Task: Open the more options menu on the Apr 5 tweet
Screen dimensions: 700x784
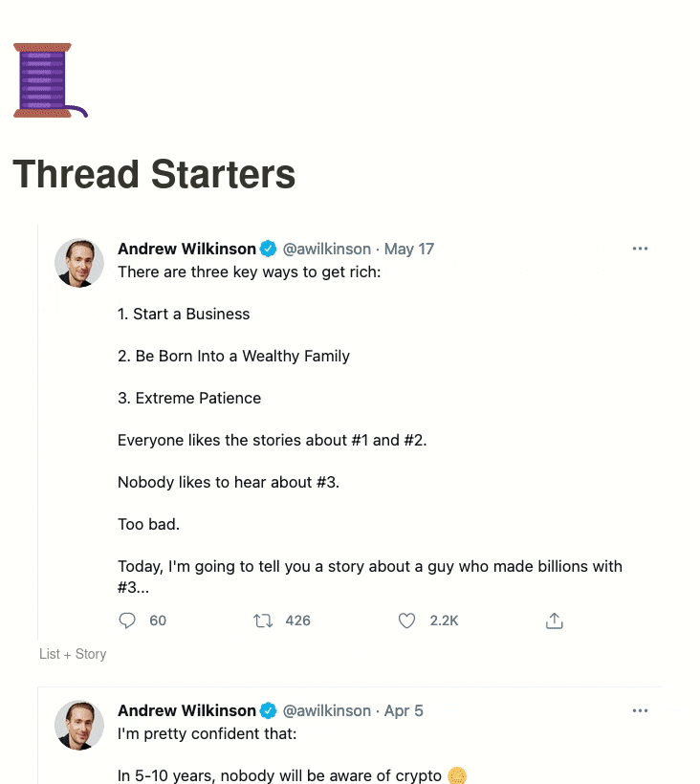Action: [640, 710]
